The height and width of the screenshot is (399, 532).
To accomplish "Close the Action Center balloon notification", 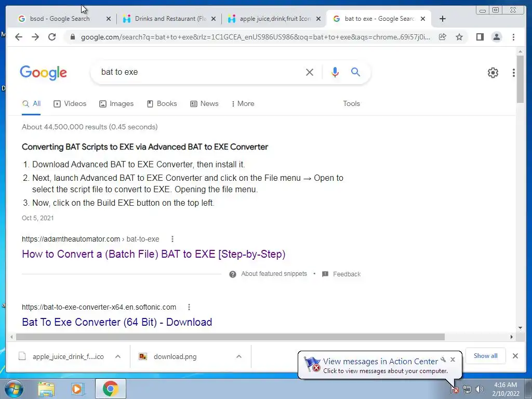I will tap(453, 360).
